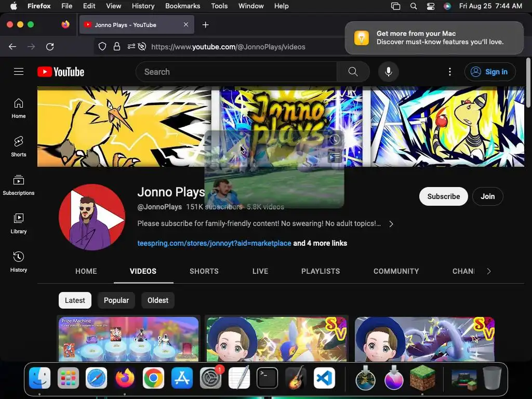
Task: Switch to the VIDEOS channel tab
Action: click(143, 271)
